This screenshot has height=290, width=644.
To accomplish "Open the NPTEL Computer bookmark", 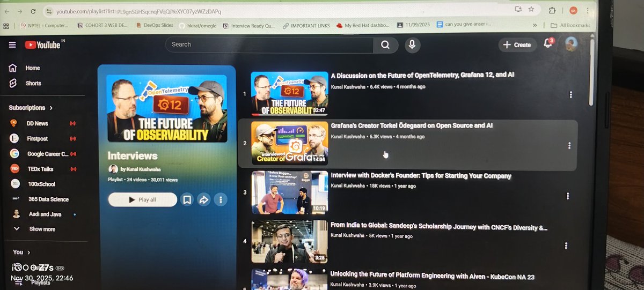I will tap(44, 25).
